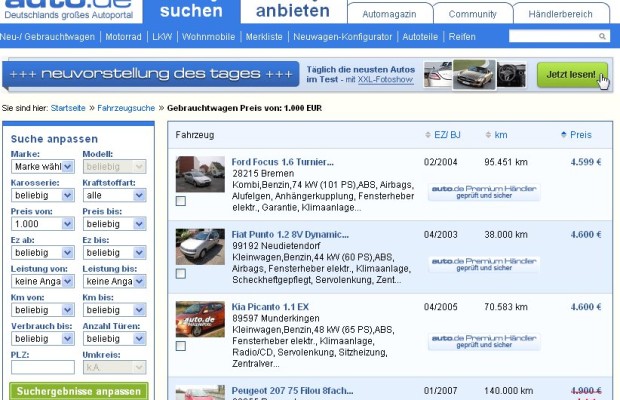The image size is (620, 400).
Task: Open the Verbrauch bis dropdown
Action: click(x=43, y=339)
